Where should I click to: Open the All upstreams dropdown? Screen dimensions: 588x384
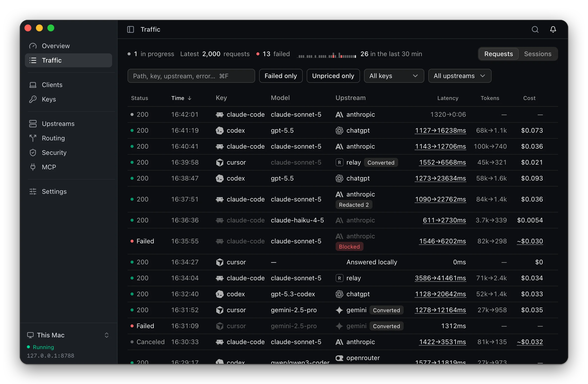[460, 76]
